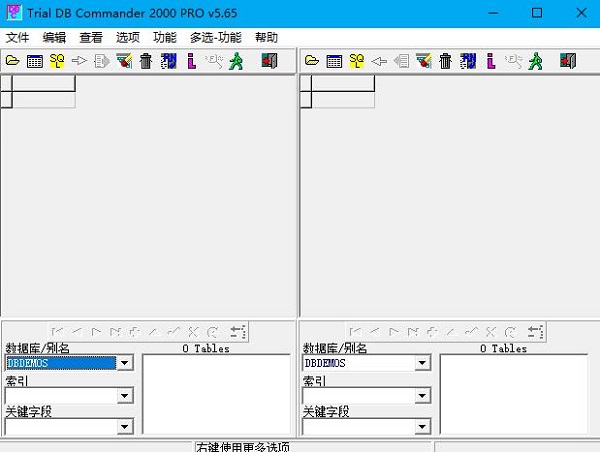Click green running man icon, right toolbar
Viewport: 600px width, 452px height.
point(536,61)
